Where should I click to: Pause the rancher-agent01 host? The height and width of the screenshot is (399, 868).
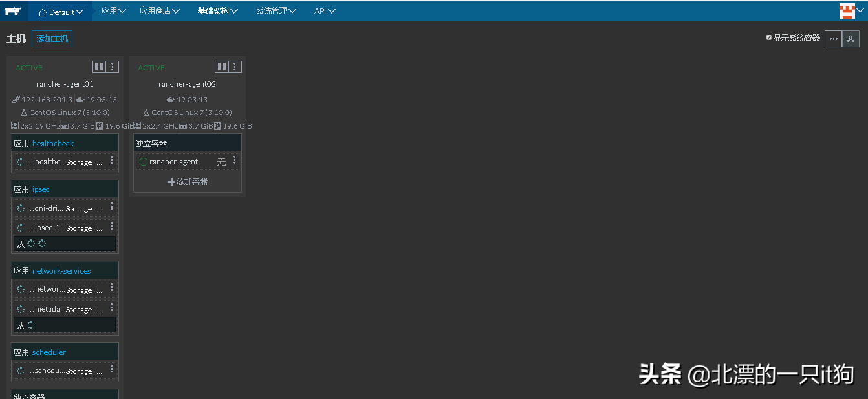pos(99,67)
